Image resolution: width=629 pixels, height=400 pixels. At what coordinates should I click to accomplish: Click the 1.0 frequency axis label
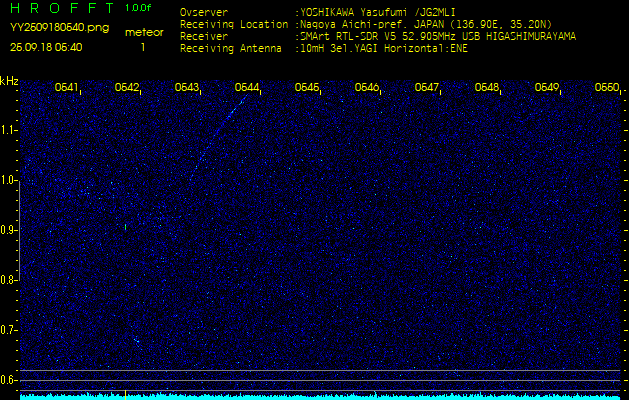coord(9,180)
